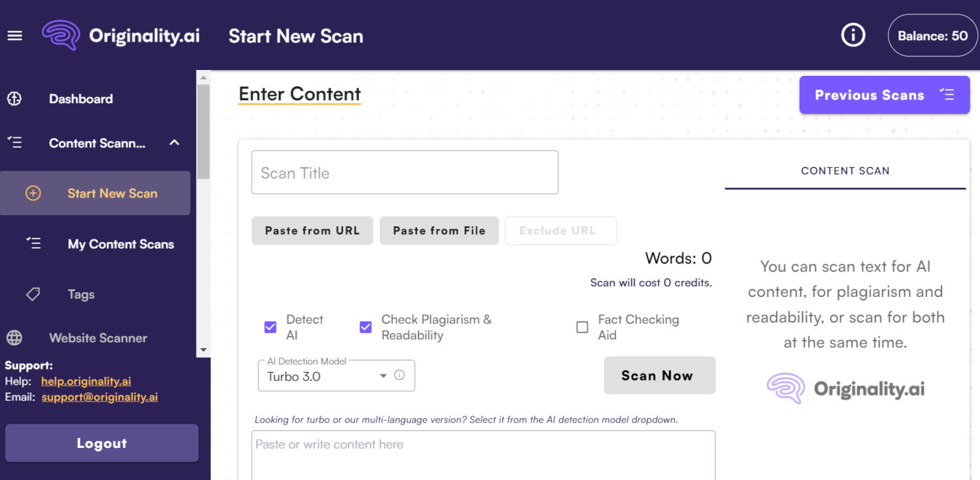Open the help.originality.ai link

tap(86, 381)
